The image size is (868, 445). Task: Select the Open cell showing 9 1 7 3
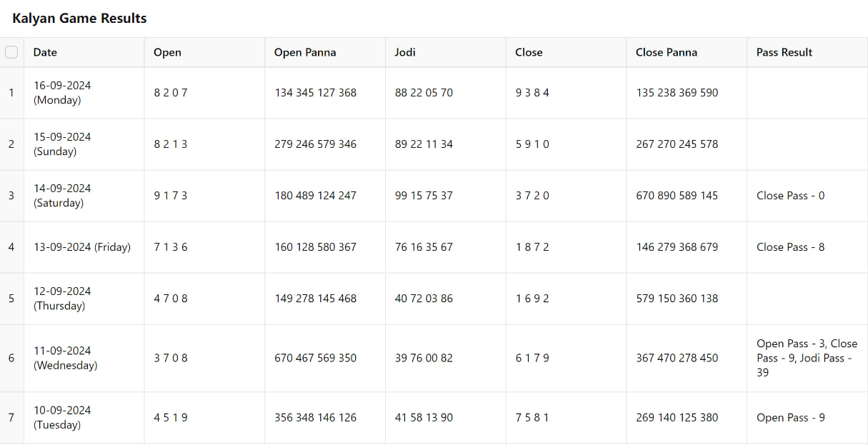[x=204, y=196]
